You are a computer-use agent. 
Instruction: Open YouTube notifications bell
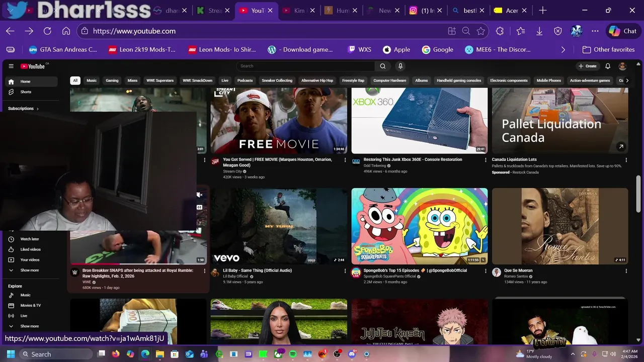(x=608, y=66)
